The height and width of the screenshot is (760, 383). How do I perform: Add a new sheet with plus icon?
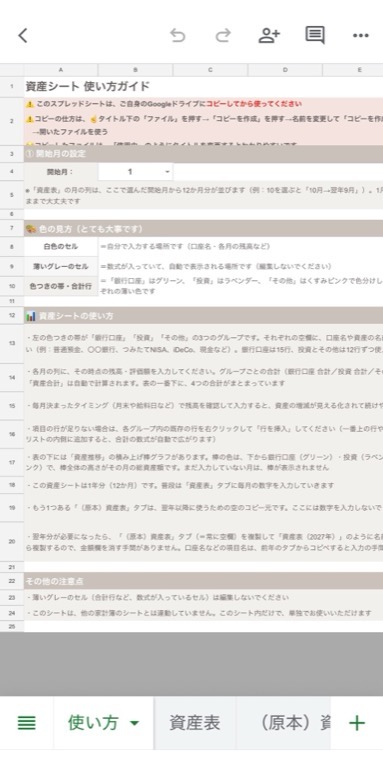(x=357, y=723)
